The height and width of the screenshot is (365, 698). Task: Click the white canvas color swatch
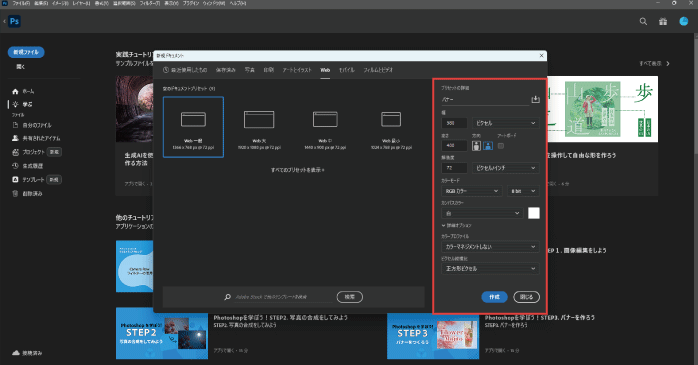(534, 213)
